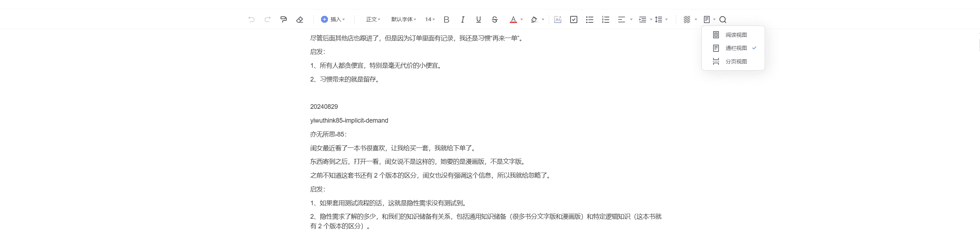Click the text 'yiwuthink85-implicit-demand'
This screenshot has width=980, height=235.
pyautogui.click(x=349, y=121)
